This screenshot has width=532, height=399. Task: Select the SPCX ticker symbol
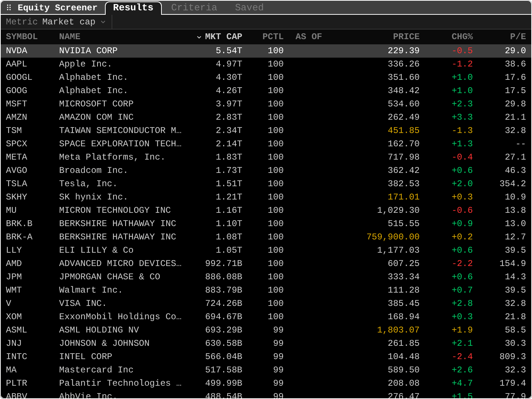click(17, 144)
